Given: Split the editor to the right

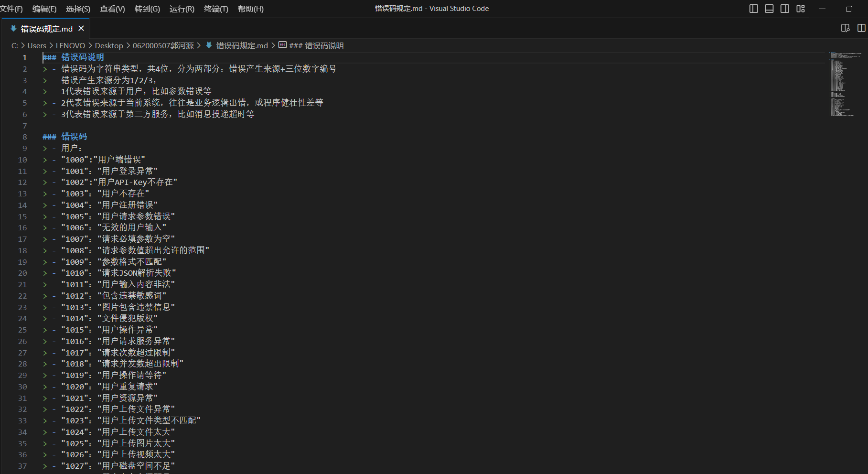Looking at the screenshot, I should point(861,28).
